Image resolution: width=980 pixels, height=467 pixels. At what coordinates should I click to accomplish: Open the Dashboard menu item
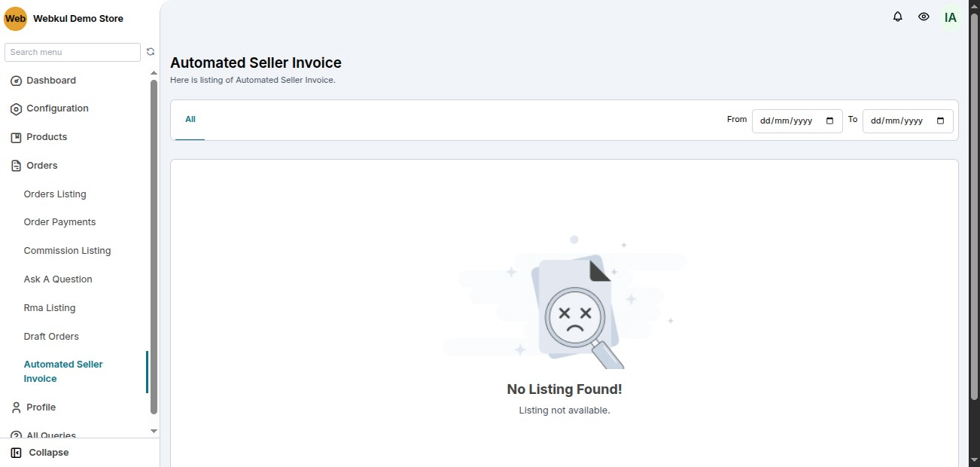[x=51, y=81]
